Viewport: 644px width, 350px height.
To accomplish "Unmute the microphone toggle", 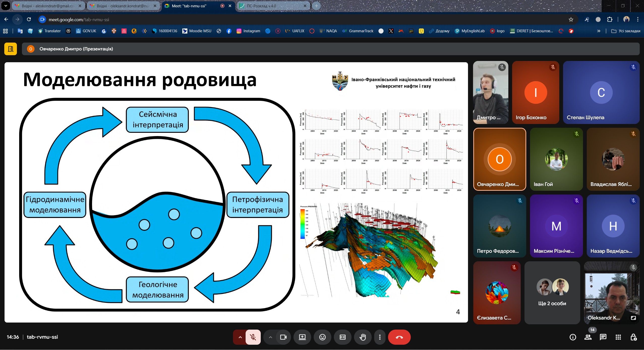I will click(253, 337).
